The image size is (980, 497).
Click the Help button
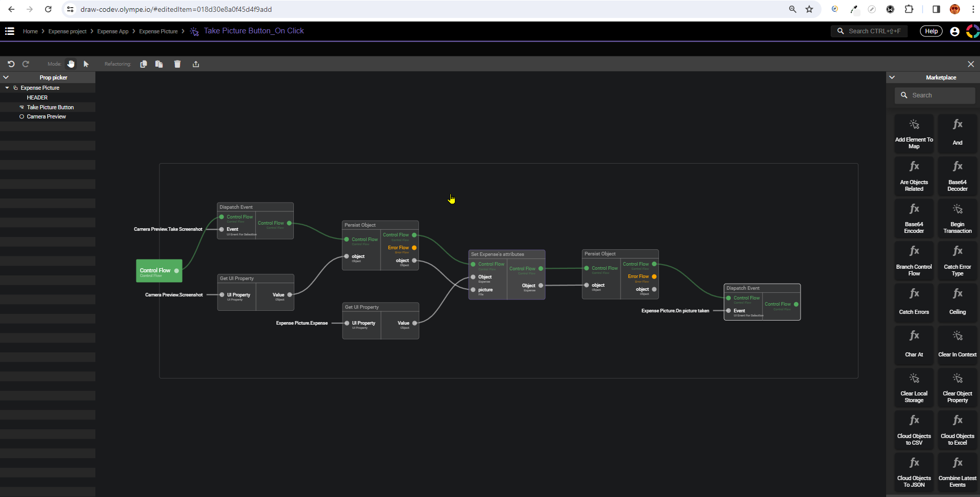[x=931, y=31]
